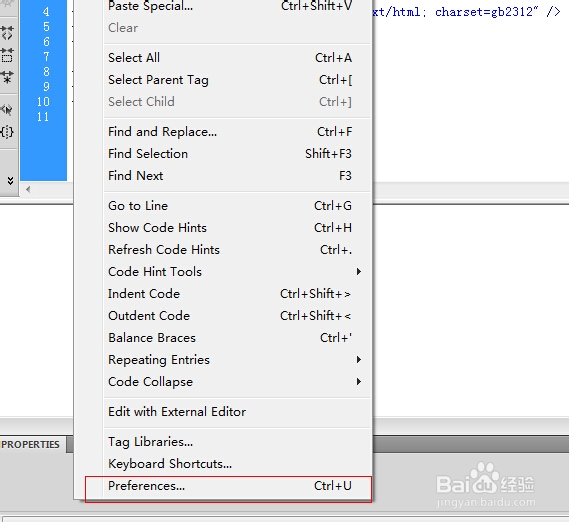Click the expand all icon in coding toolbar
The image size is (569, 522).
[7, 77]
